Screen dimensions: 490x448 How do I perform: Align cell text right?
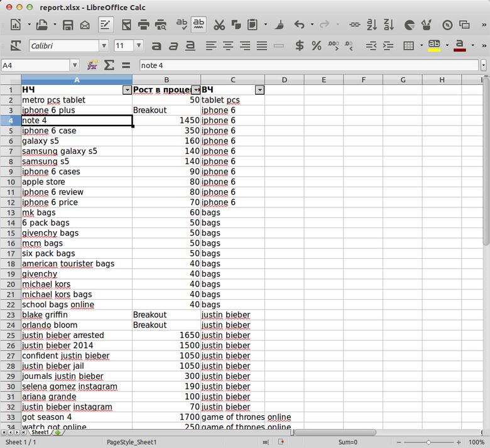(245, 46)
